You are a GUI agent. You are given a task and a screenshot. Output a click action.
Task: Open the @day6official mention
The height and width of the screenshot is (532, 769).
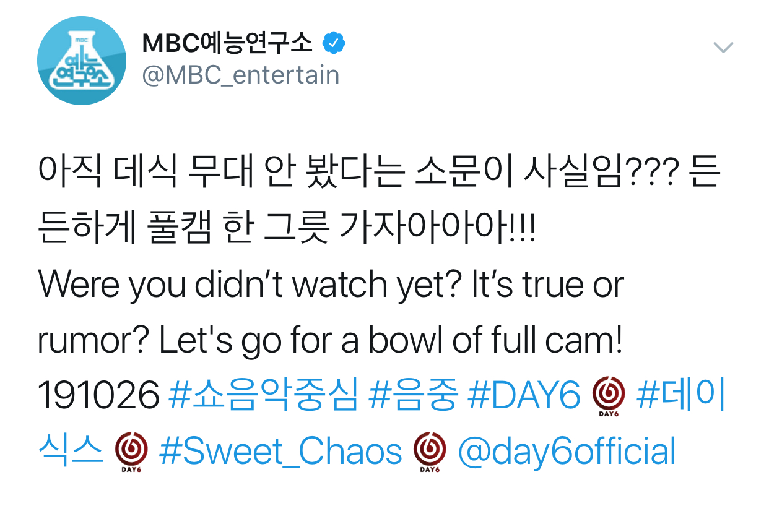(x=566, y=452)
